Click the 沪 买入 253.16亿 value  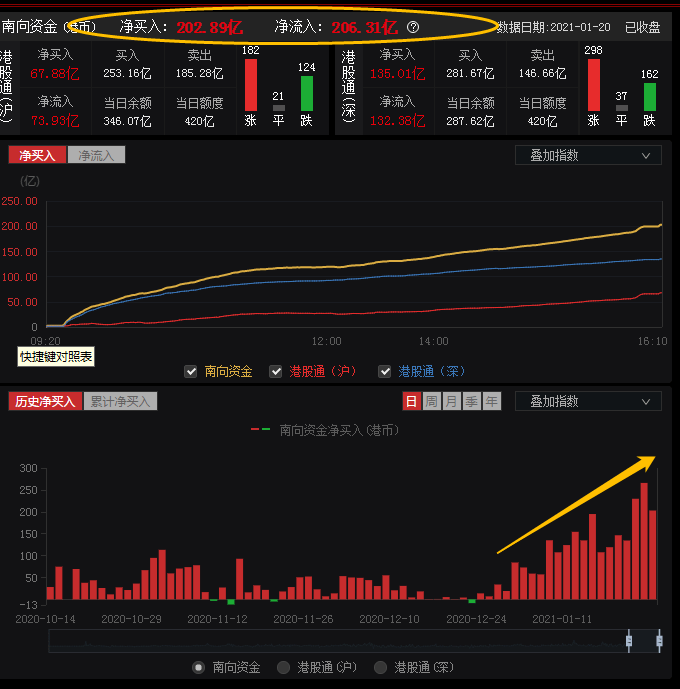(127, 73)
